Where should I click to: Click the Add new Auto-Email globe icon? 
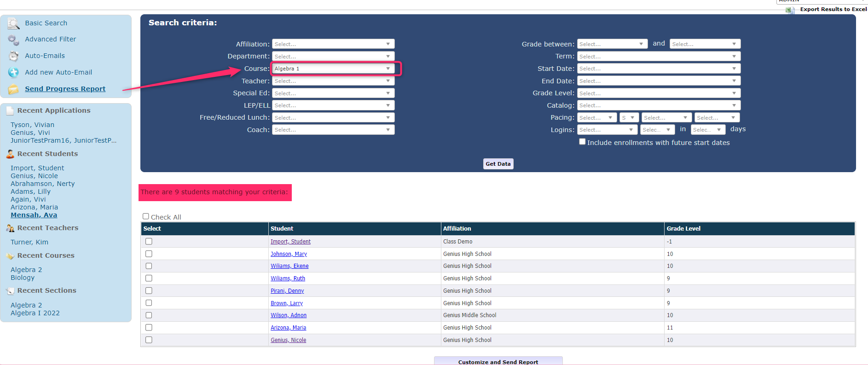[13, 72]
